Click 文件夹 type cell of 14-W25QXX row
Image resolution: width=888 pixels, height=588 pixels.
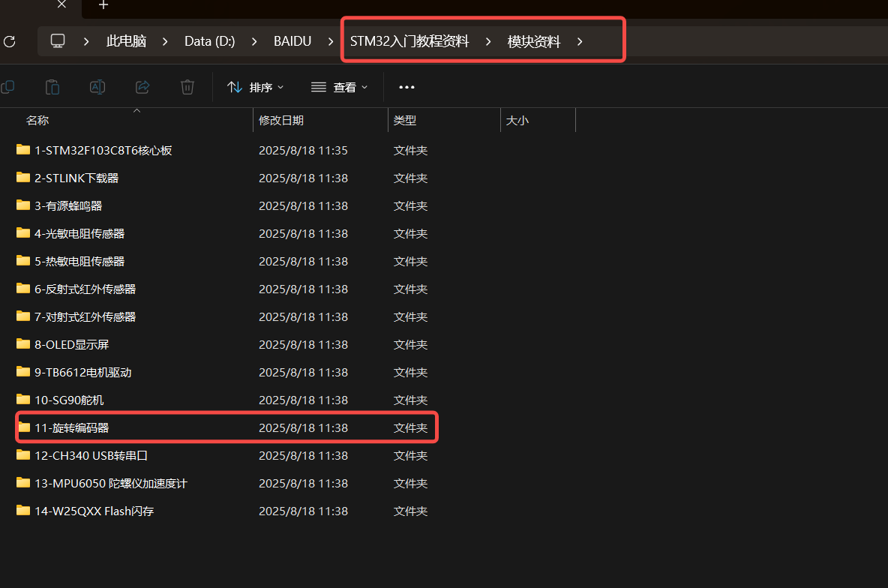pos(410,511)
